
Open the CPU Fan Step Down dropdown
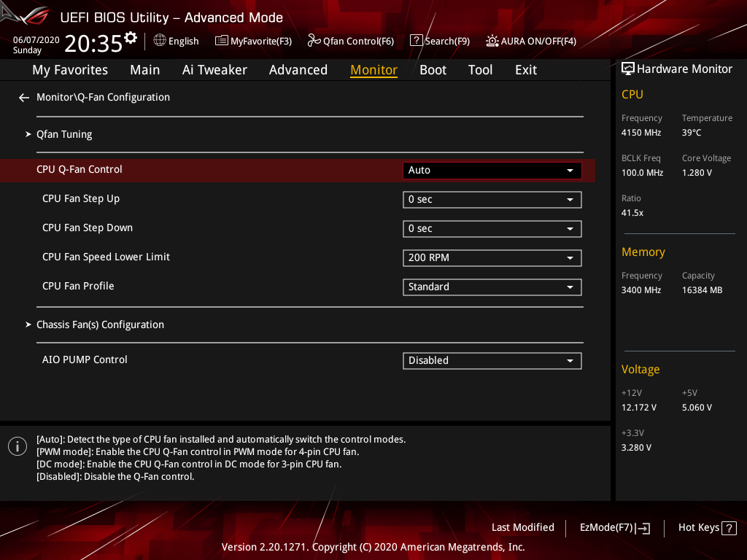(492, 228)
